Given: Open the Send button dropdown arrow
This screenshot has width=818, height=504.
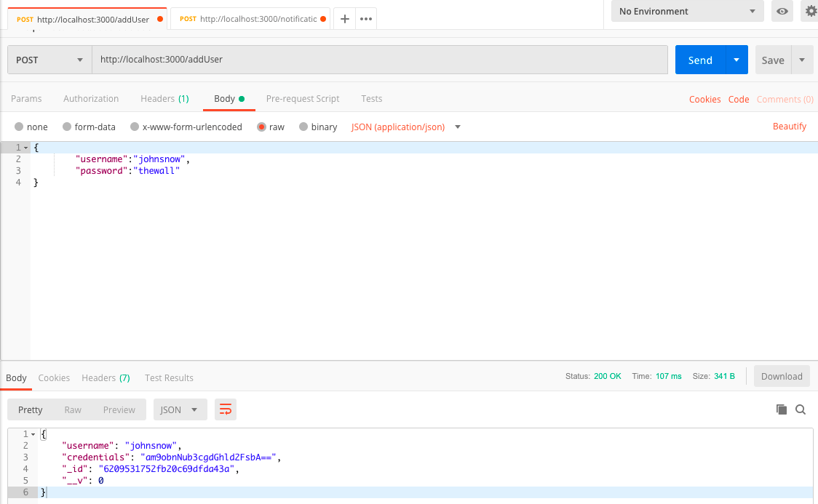Looking at the screenshot, I should pyautogui.click(x=736, y=60).
